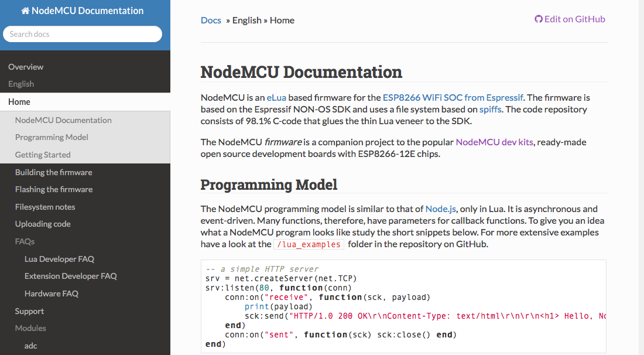
Task: Open Filesystem notes page
Action: pos(45,207)
